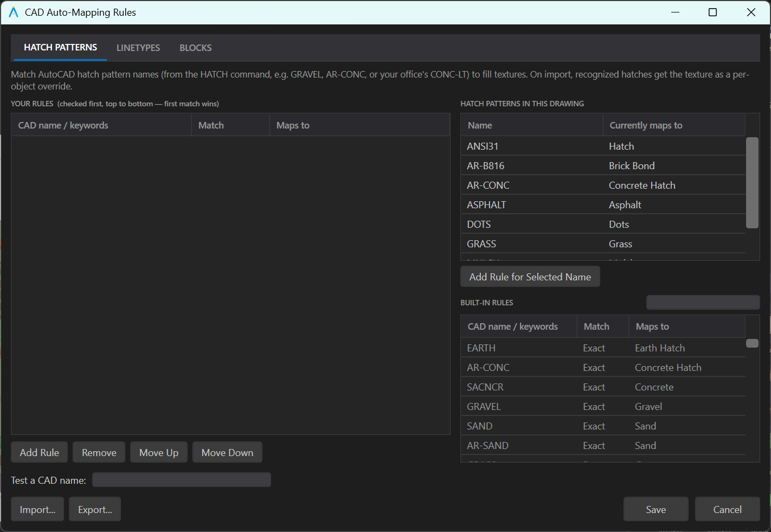The width and height of the screenshot is (771, 532).
Task: Click CAD name / keywords header in Your Rules
Action: click(x=101, y=125)
